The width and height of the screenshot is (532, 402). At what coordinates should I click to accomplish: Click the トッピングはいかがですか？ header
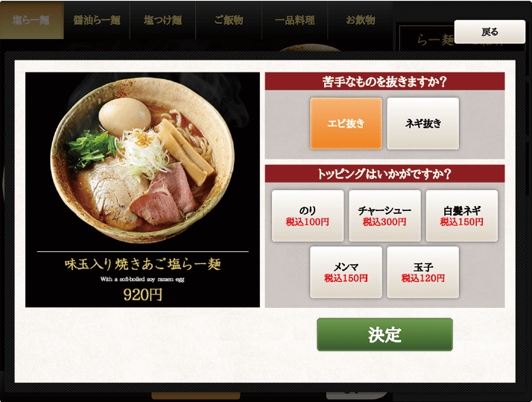click(x=384, y=174)
